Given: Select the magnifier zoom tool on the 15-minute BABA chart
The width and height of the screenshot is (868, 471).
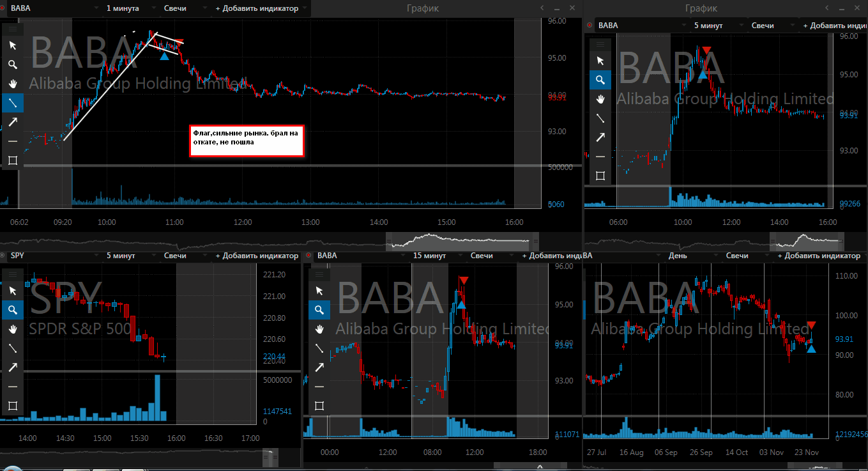Looking at the screenshot, I should click(319, 310).
